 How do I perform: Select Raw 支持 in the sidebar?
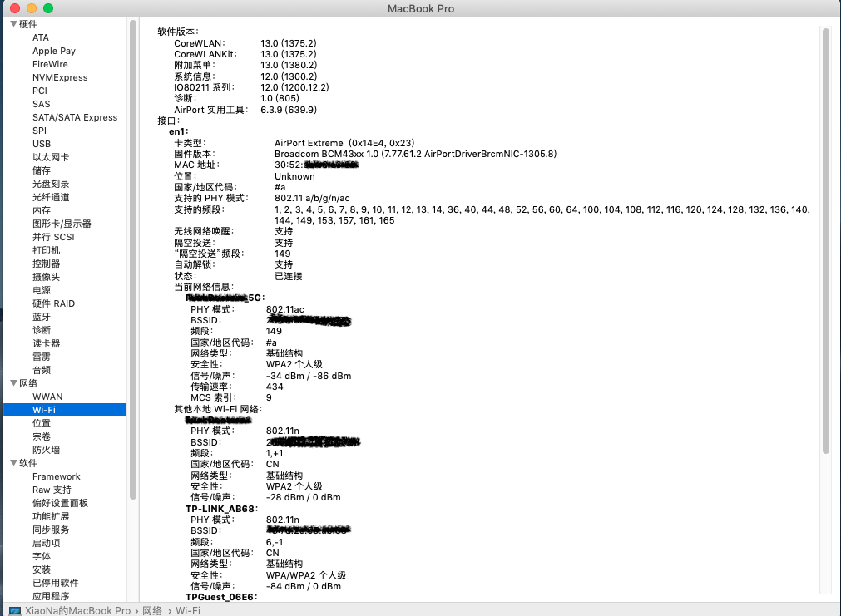[x=52, y=490]
